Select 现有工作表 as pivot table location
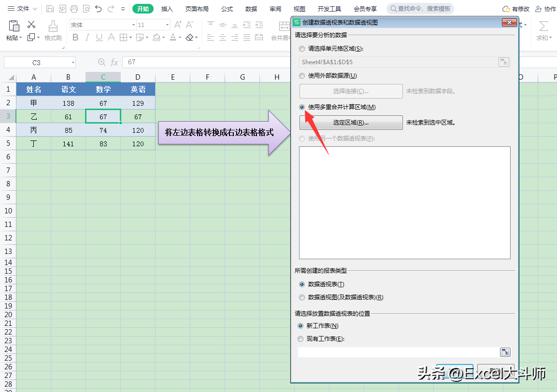The height and width of the screenshot is (392, 557). point(300,339)
